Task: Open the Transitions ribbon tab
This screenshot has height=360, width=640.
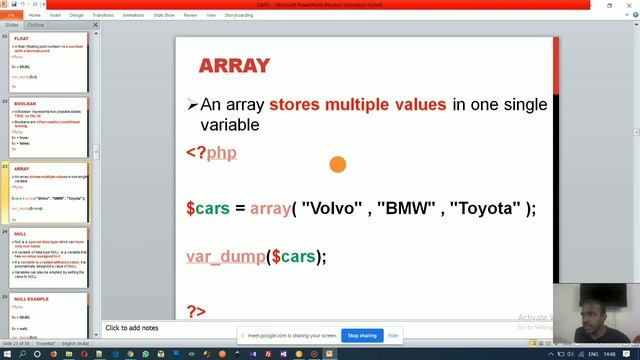Action: (103, 15)
